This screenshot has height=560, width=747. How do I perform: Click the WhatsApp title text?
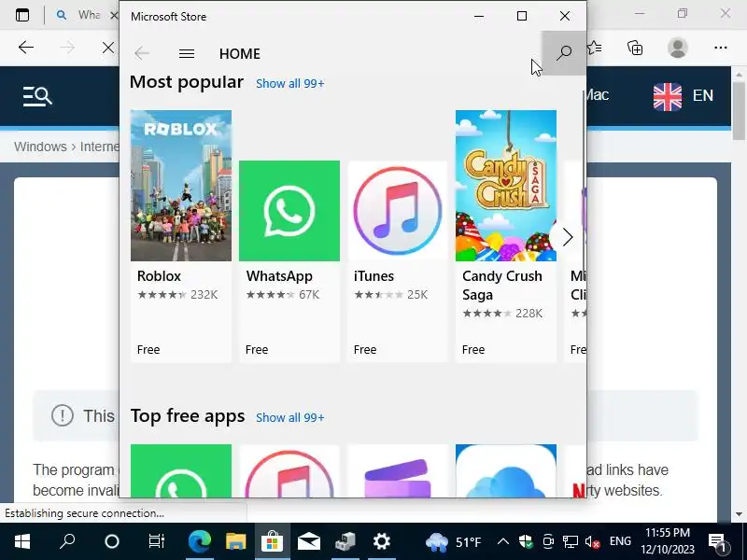[x=279, y=276]
